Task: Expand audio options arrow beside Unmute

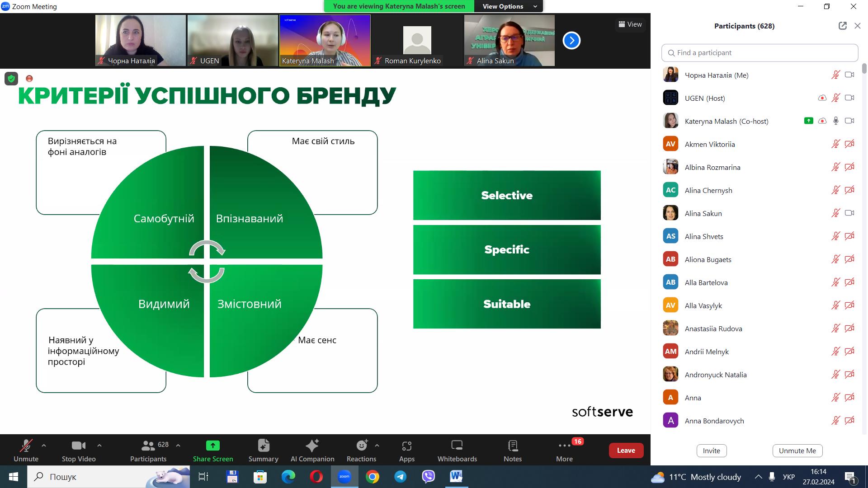Action: pos(44,446)
